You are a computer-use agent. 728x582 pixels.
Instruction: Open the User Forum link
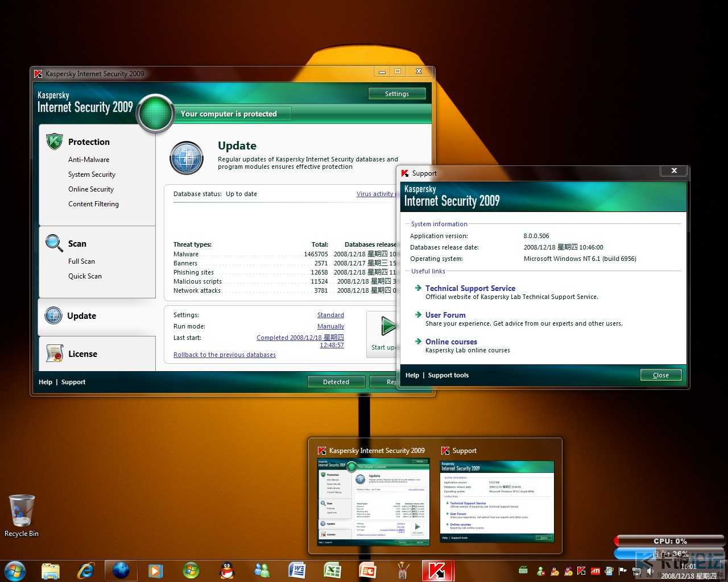(445, 315)
